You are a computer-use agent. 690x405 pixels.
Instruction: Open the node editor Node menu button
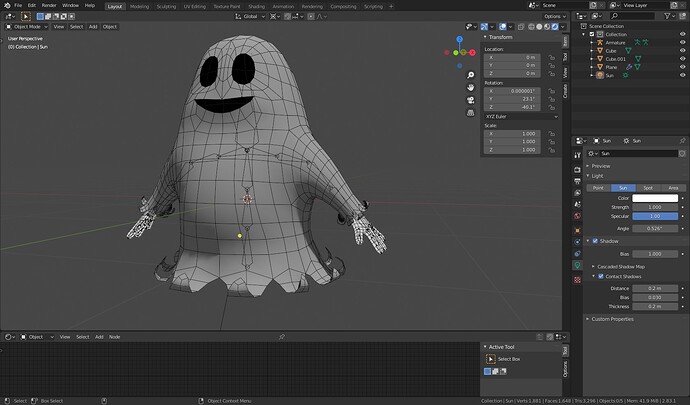click(x=114, y=337)
